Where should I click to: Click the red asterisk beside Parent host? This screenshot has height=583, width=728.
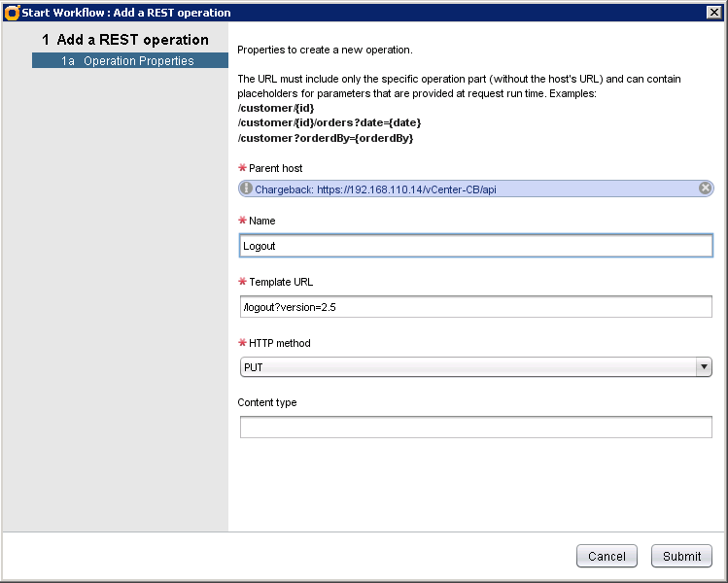pyautogui.click(x=242, y=169)
